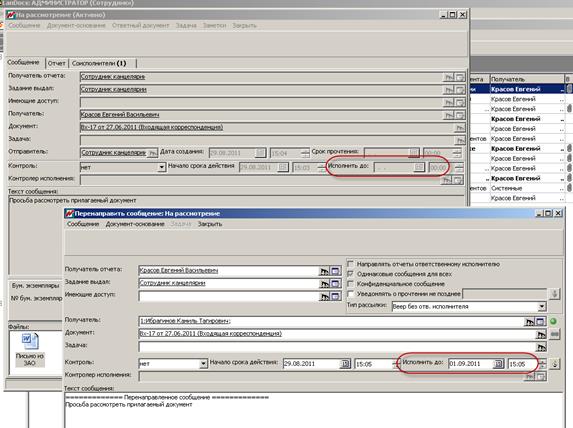Click Исполнить до date field 01.09.2011
Screen dimensions: 573x428
pos(470,364)
